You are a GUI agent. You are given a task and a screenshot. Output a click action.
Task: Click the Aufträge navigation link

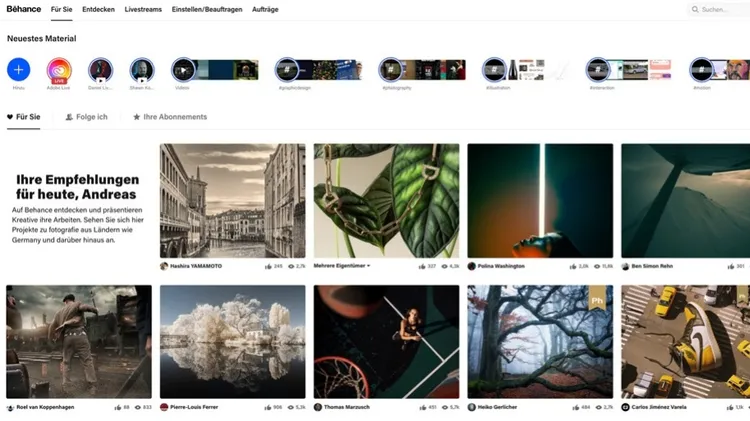click(x=265, y=9)
